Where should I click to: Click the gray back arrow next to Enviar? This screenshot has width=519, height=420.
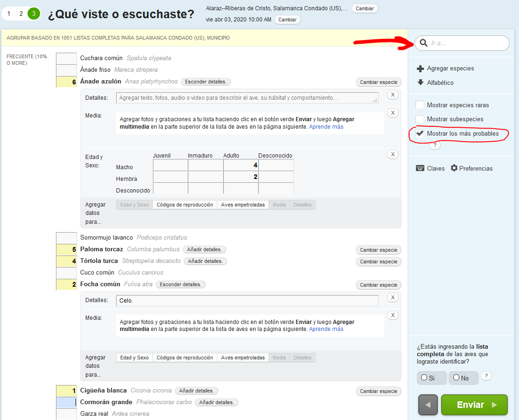[428, 405]
